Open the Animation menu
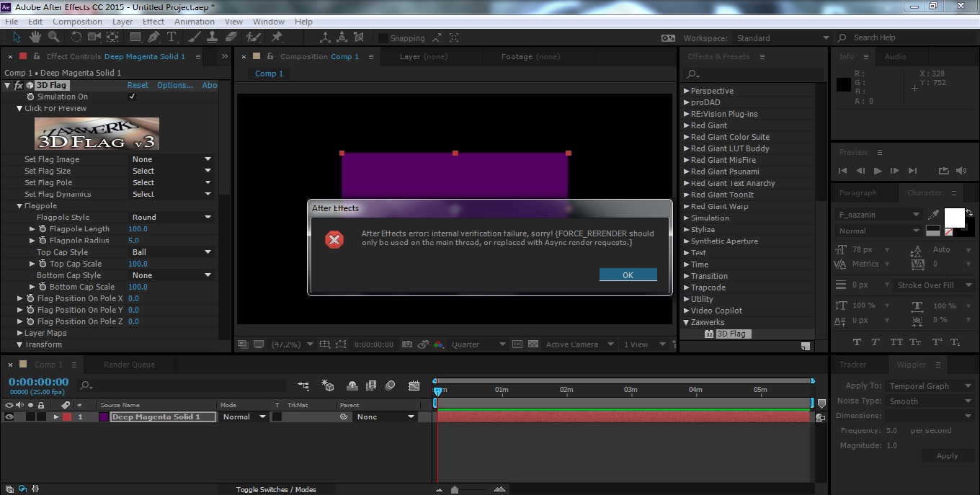Image resolution: width=980 pixels, height=495 pixels. [x=195, y=22]
